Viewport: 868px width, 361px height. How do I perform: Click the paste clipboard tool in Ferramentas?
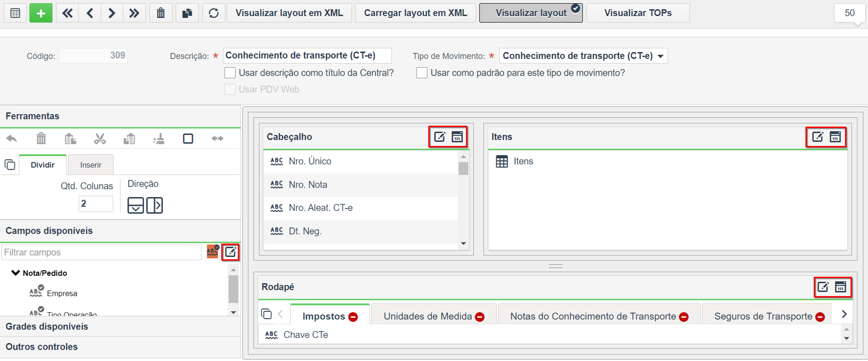click(129, 138)
